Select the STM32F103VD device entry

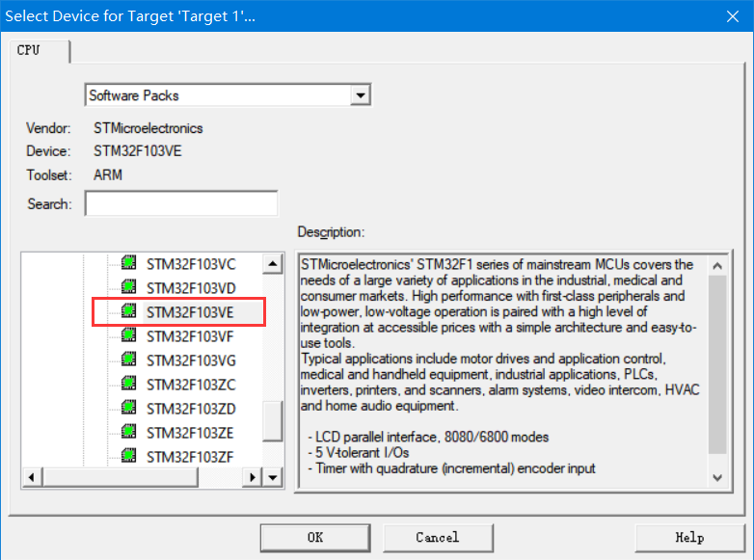[191, 288]
